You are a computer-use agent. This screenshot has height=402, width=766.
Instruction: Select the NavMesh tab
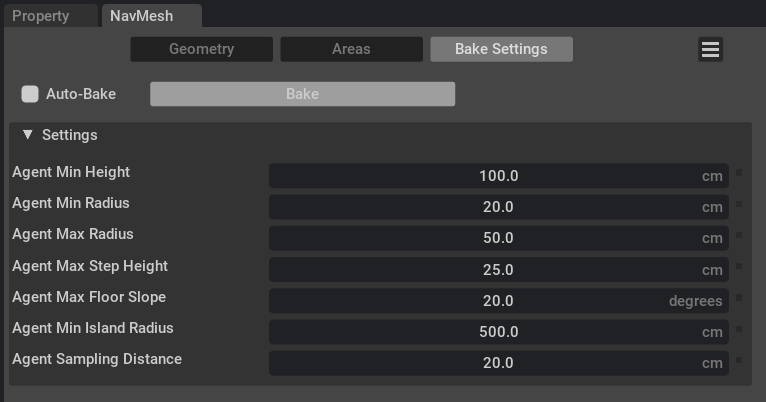click(x=141, y=16)
